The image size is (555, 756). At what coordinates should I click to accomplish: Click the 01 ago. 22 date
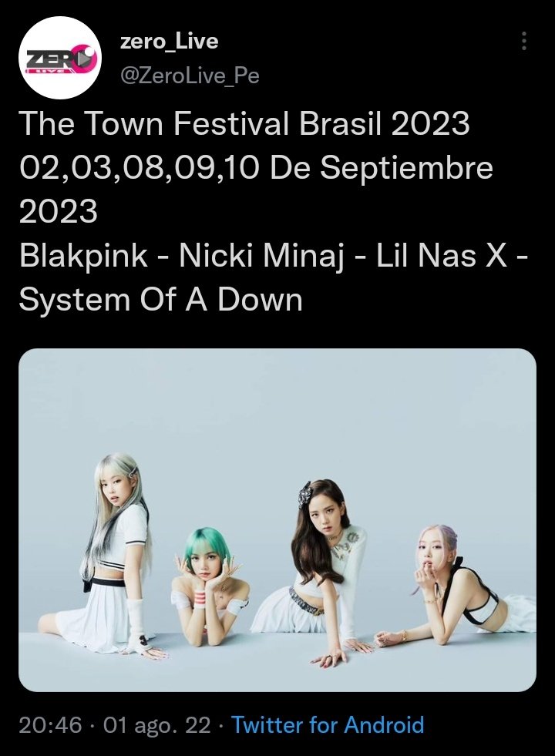pyautogui.click(x=156, y=724)
